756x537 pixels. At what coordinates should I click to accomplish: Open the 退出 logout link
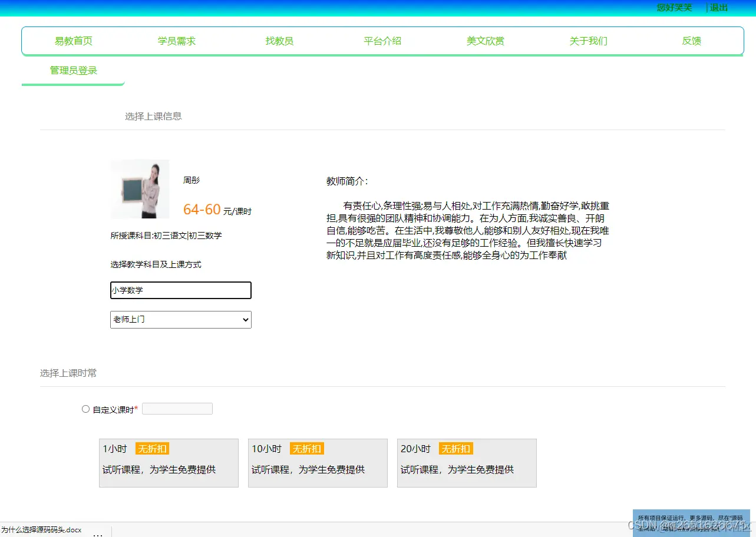coord(718,8)
